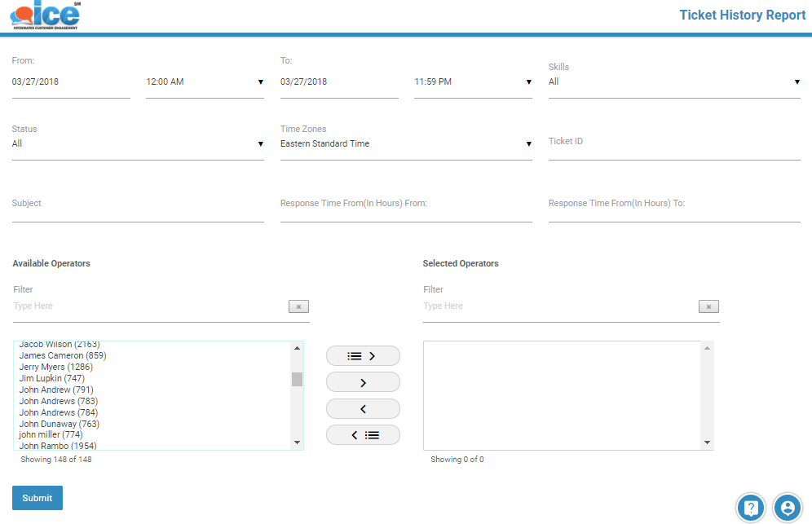Expand the Time Zones dropdown
This screenshot has width=812, height=524.
pos(405,144)
